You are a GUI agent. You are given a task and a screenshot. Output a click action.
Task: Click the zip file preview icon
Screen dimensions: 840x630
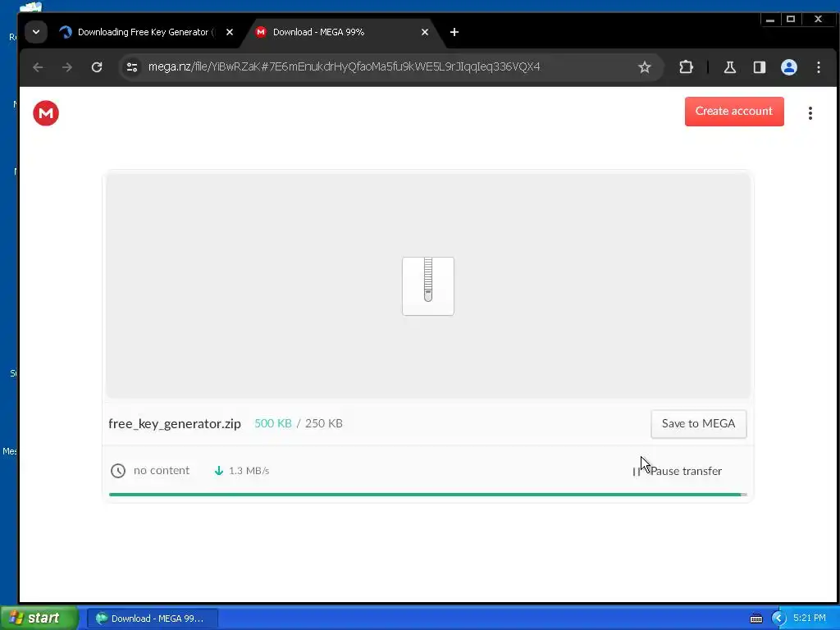point(428,286)
